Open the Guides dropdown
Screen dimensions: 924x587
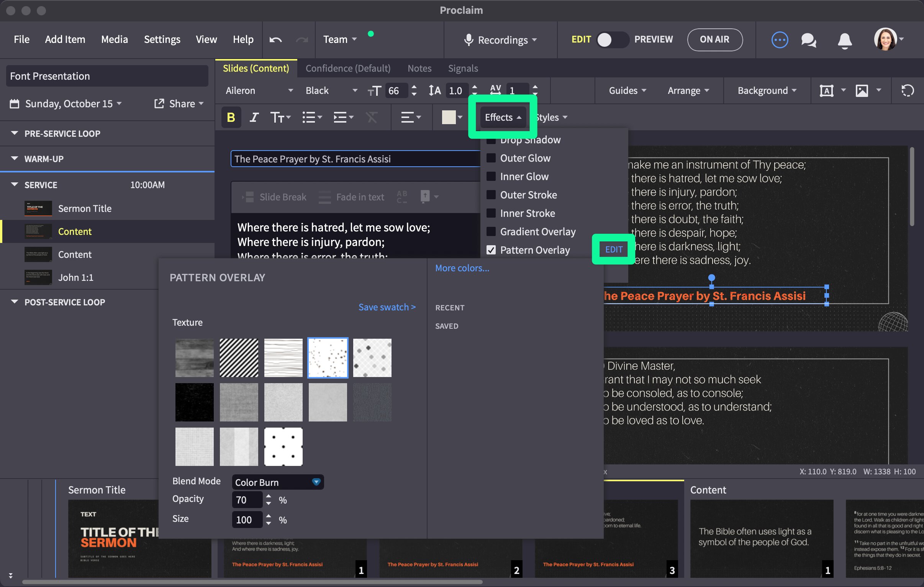(627, 90)
